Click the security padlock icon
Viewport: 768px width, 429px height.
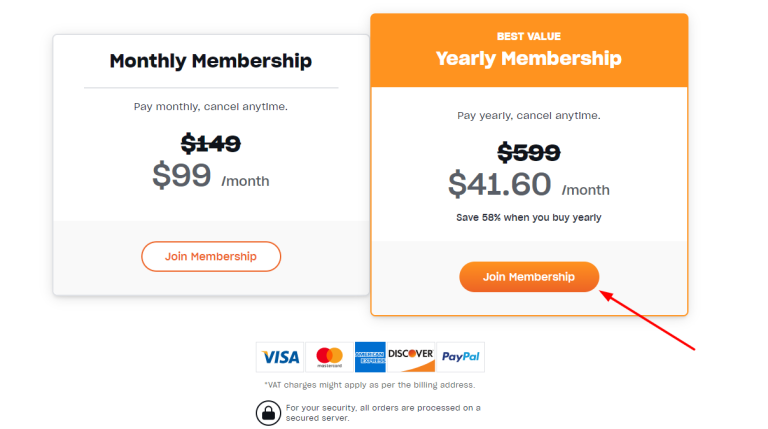268,413
